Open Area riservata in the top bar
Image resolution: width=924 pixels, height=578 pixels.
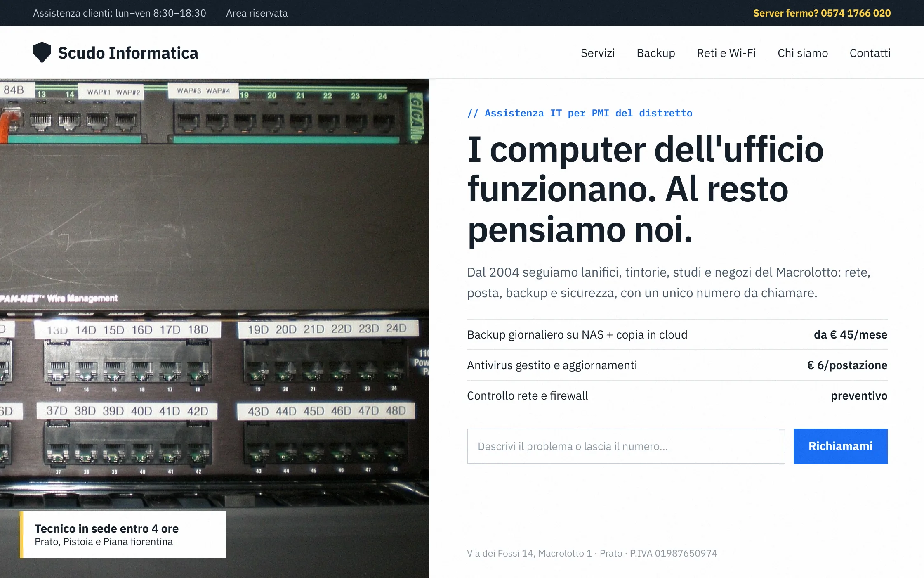pyautogui.click(x=257, y=13)
